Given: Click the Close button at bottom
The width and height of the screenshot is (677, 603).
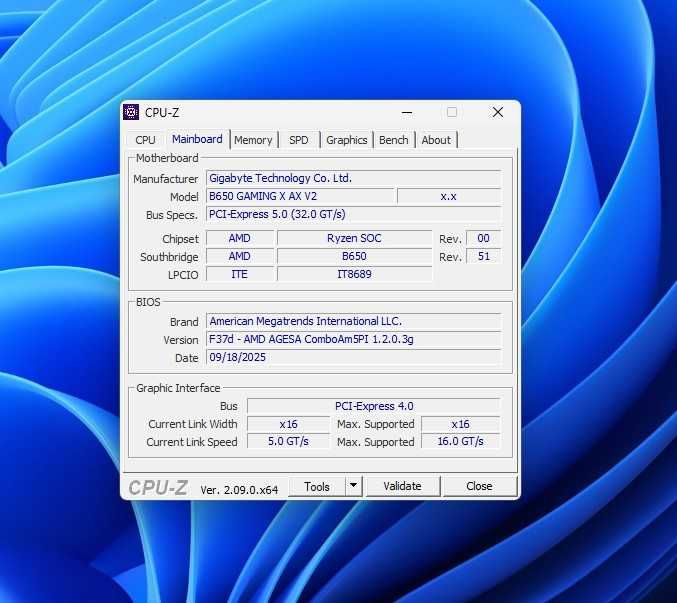Looking at the screenshot, I should click(x=479, y=486).
